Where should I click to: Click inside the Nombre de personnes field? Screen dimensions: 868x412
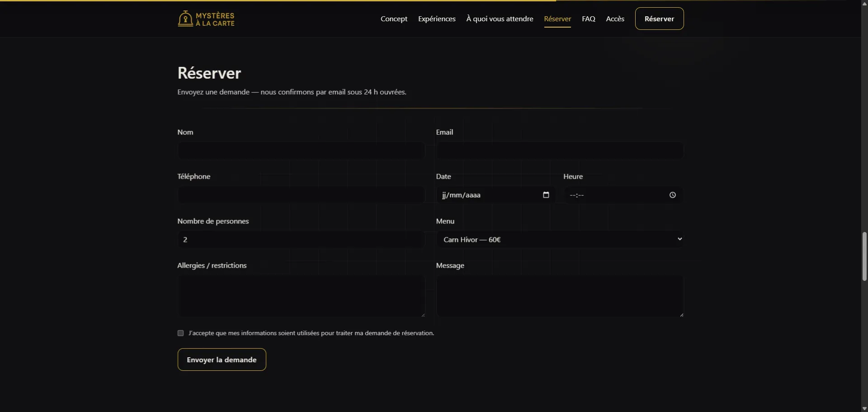(x=301, y=239)
